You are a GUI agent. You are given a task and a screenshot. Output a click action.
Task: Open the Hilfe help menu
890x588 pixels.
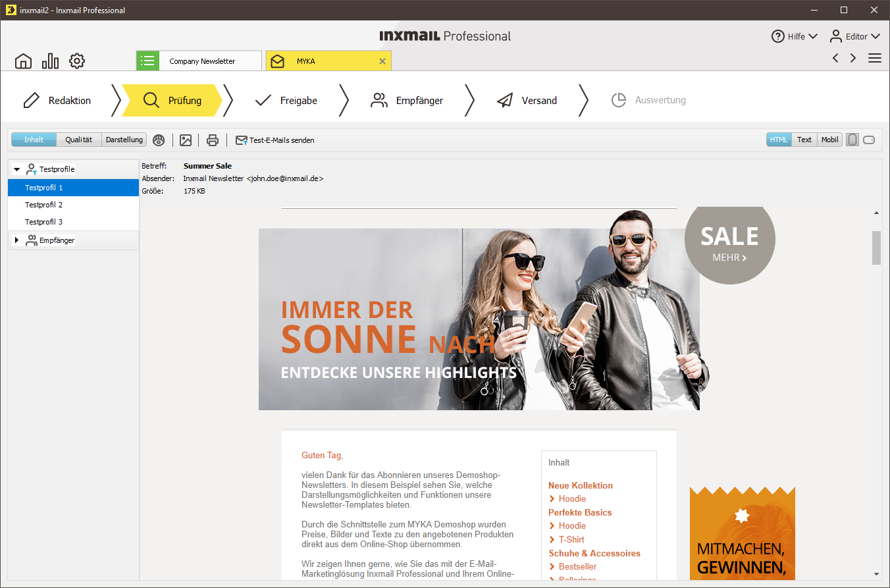click(795, 36)
